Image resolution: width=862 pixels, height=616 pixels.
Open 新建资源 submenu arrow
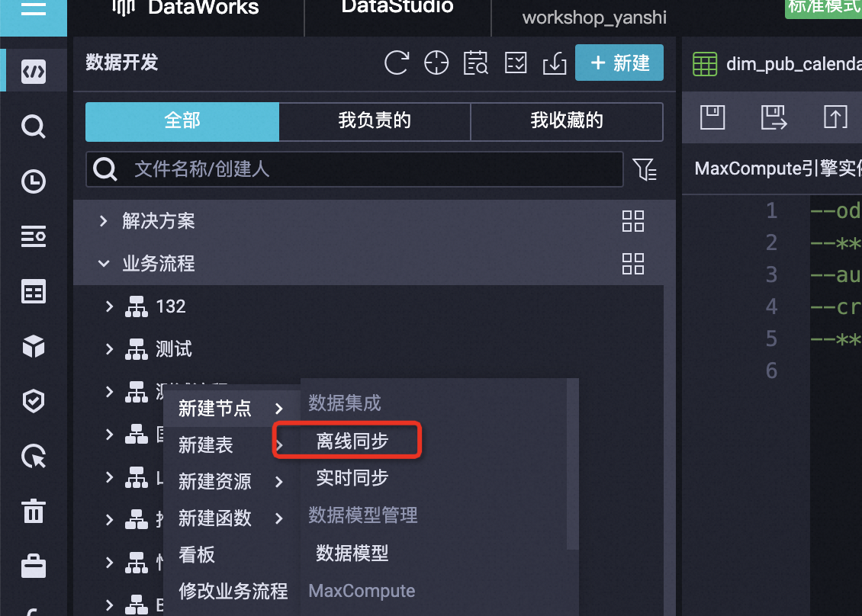[278, 482]
